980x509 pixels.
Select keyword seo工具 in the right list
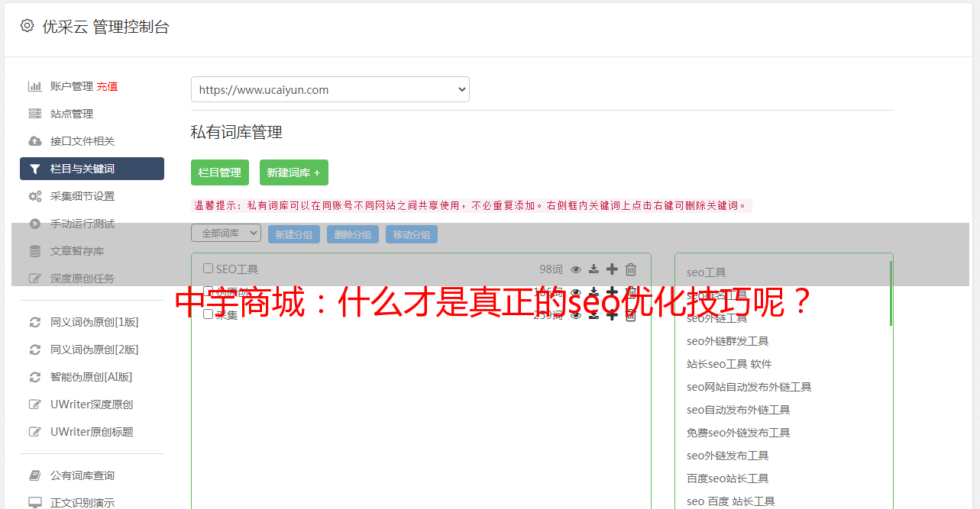707,272
